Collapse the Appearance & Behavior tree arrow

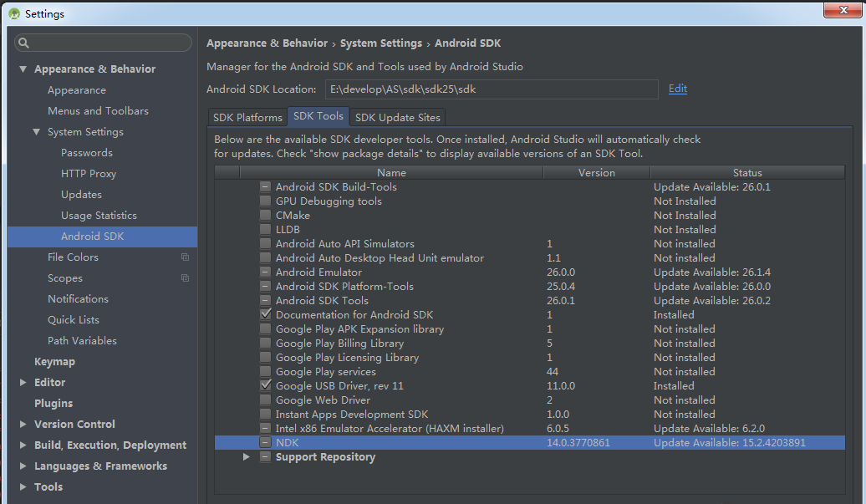23,69
